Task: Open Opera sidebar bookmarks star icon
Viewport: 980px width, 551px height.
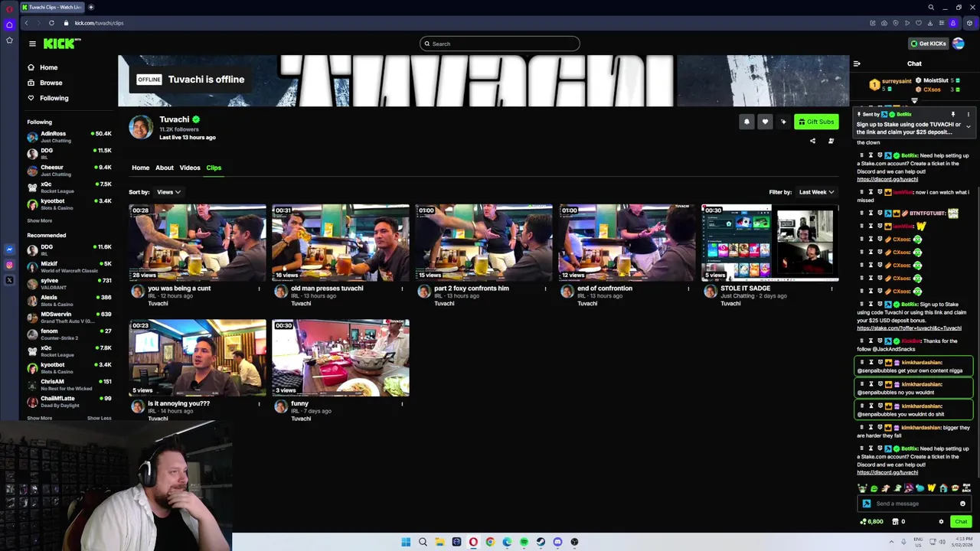Action: click(x=9, y=40)
